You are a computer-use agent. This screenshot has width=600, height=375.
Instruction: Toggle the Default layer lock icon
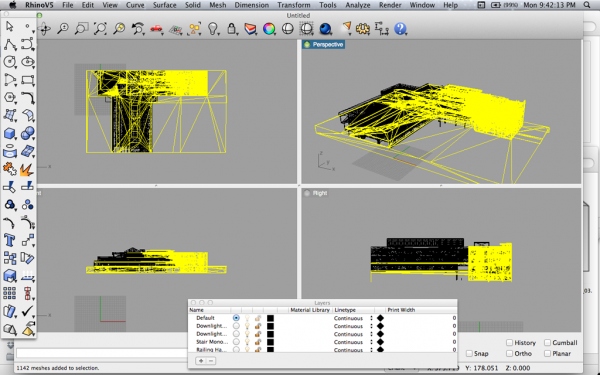258,318
